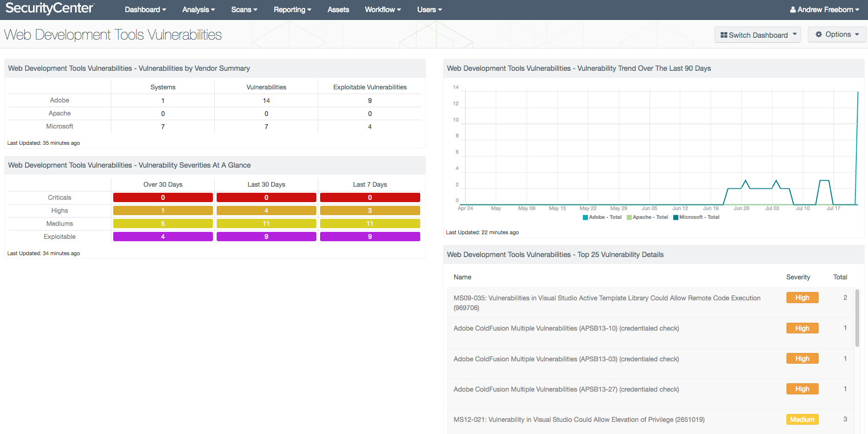Click the Top 25 Vulnerability Details title
Viewport: 868px width, 434px height.
point(555,255)
